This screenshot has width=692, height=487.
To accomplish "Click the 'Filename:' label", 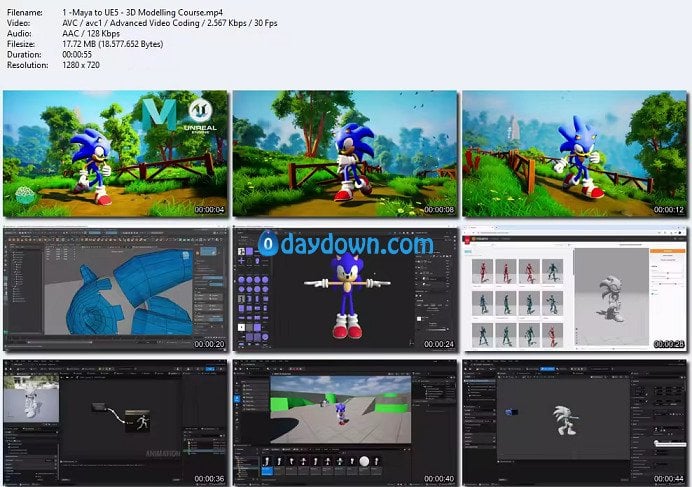I will point(25,12).
